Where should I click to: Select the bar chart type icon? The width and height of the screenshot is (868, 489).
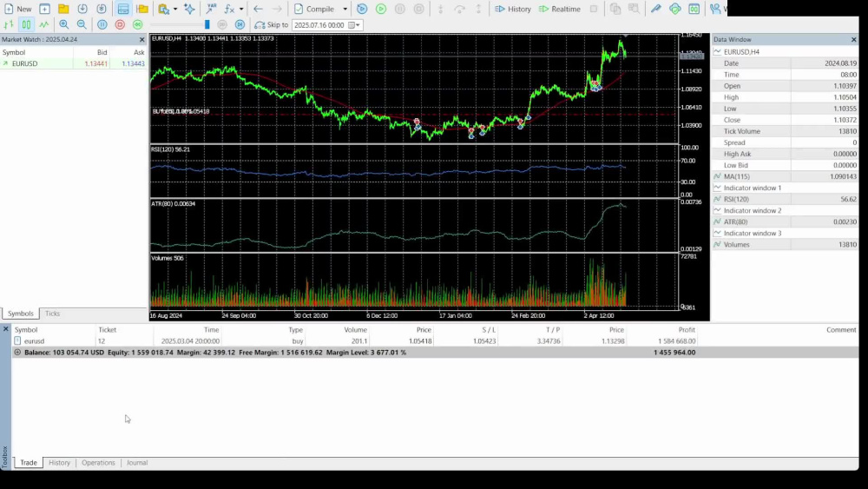point(9,24)
